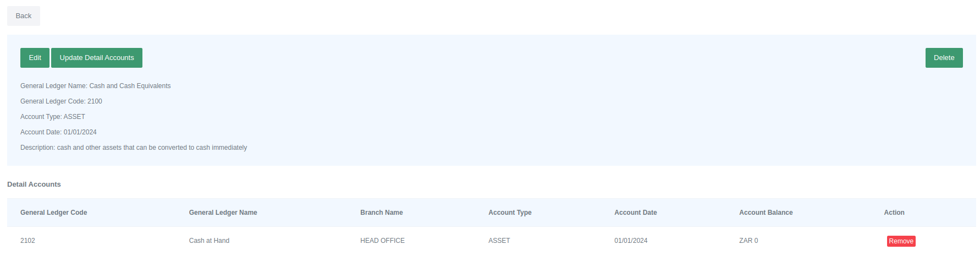Select the HEAD OFFICE branch cell

[382, 241]
